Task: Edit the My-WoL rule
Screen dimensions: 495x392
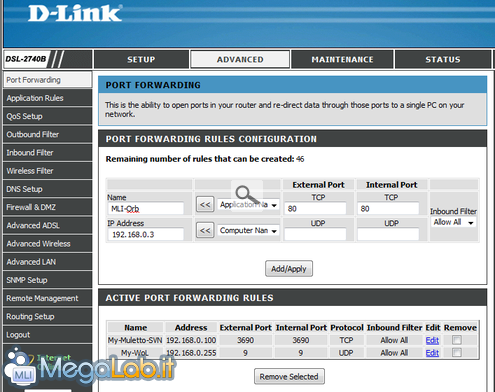Action: pyautogui.click(x=432, y=353)
